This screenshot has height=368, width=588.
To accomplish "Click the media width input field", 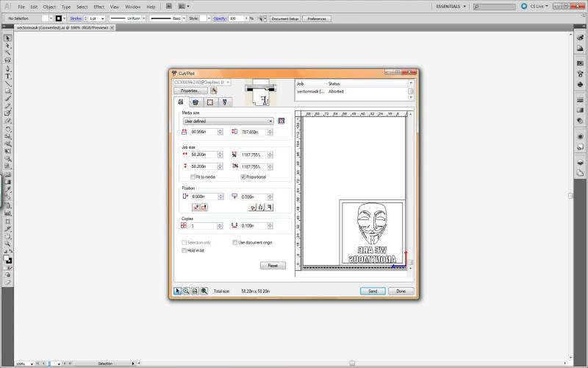I will pos(204,132).
